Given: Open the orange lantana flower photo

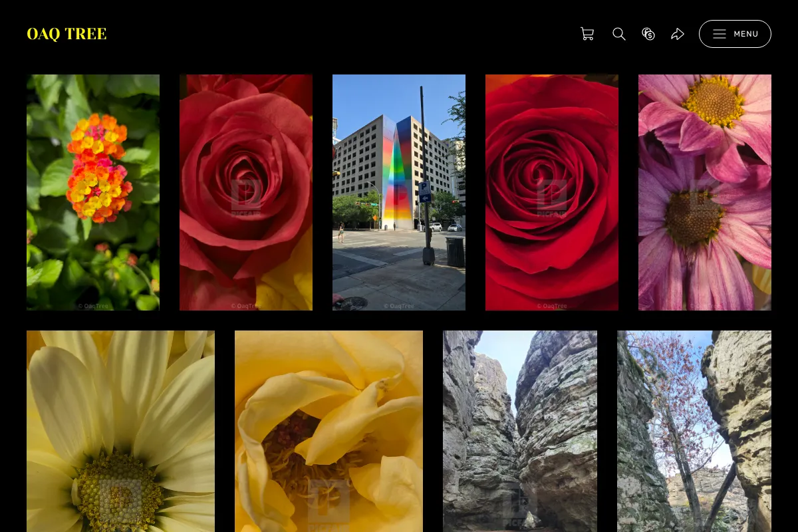Looking at the screenshot, I should pyautogui.click(x=93, y=192).
